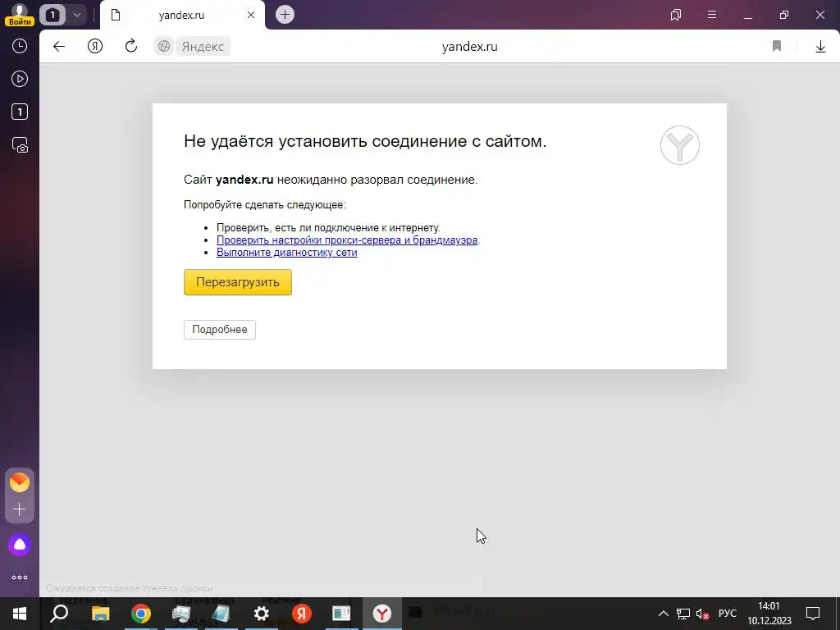
Task: Open Yandex Mail icon in sidebar
Action: coord(20,482)
